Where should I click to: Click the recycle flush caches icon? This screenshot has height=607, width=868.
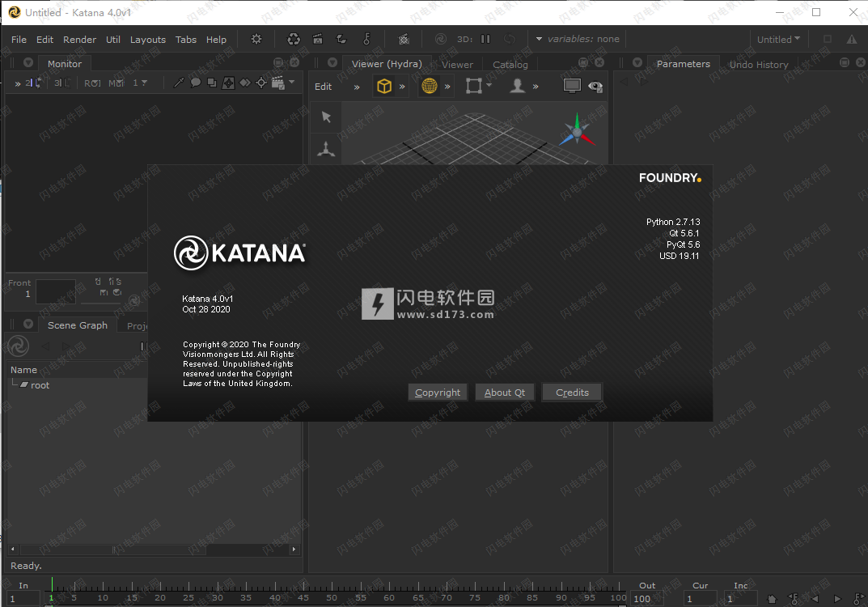pos(294,39)
